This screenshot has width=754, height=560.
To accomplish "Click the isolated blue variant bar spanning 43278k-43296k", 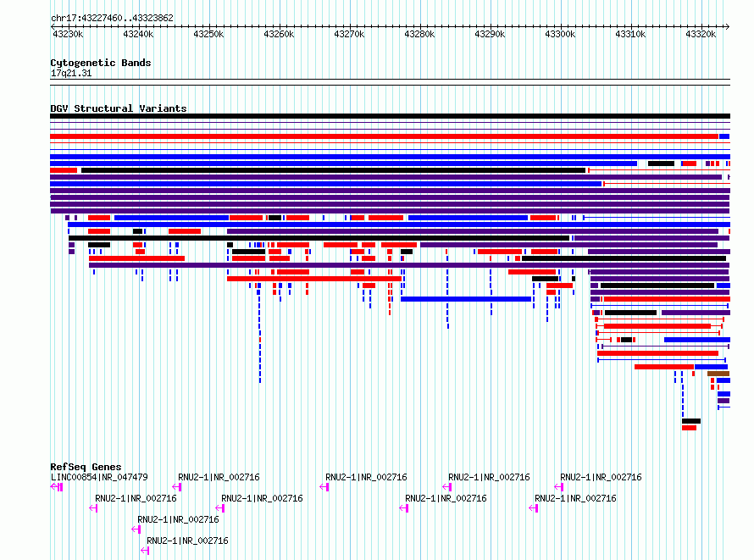I will (466, 299).
